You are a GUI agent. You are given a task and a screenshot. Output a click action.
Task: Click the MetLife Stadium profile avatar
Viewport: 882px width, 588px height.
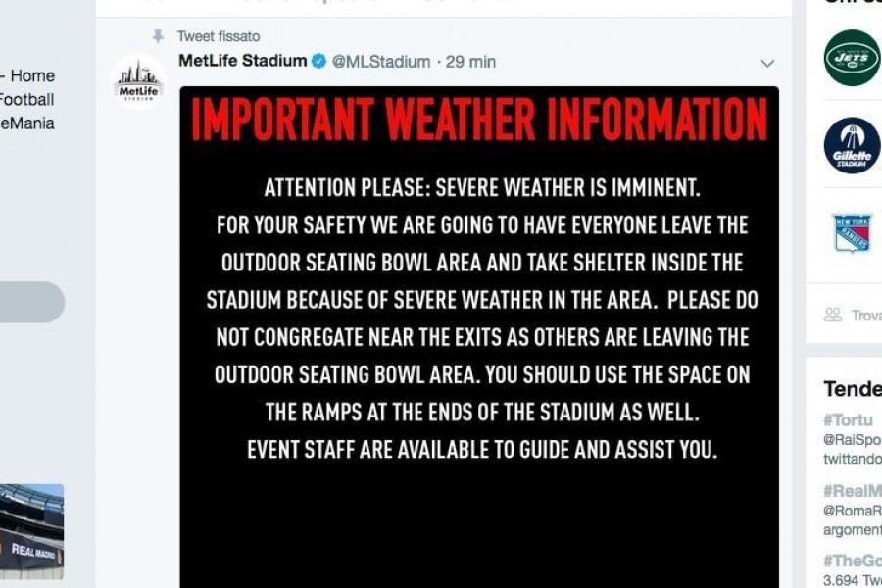(138, 82)
